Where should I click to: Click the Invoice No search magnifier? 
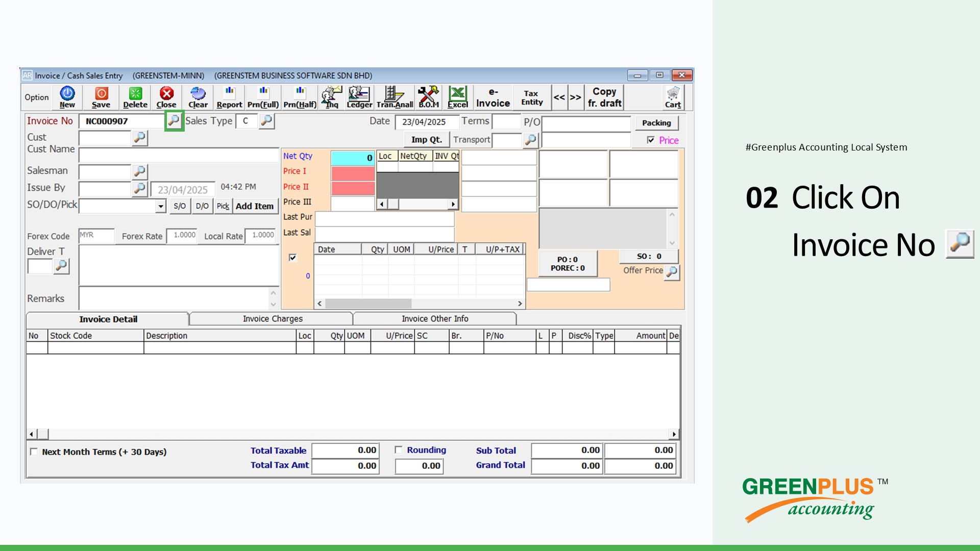click(x=174, y=121)
